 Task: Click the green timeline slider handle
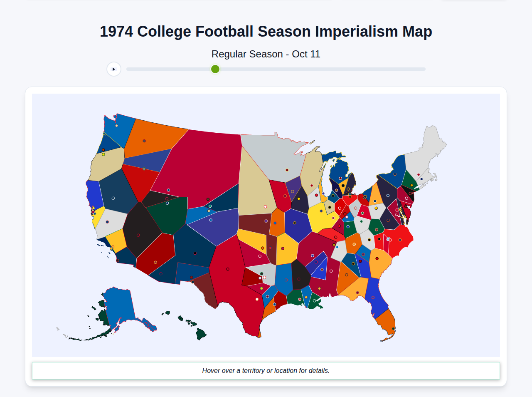point(215,69)
